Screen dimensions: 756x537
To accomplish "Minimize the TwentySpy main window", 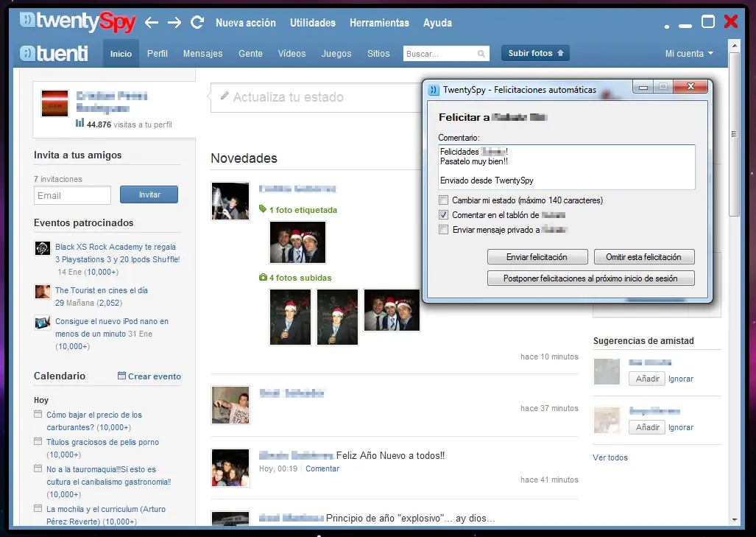I will (x=685, y=26).
